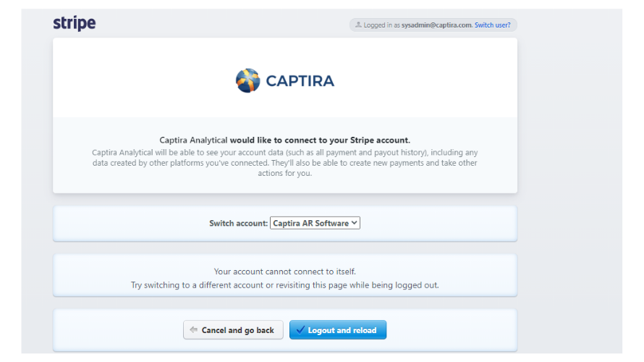Click the left arrow icon in the Cancel button

[x=193, y=330]
